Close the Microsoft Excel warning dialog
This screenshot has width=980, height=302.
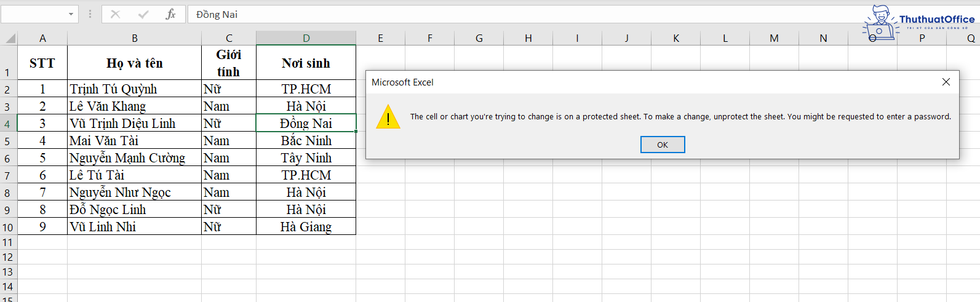pyautogui.click(x=946, y=82)
